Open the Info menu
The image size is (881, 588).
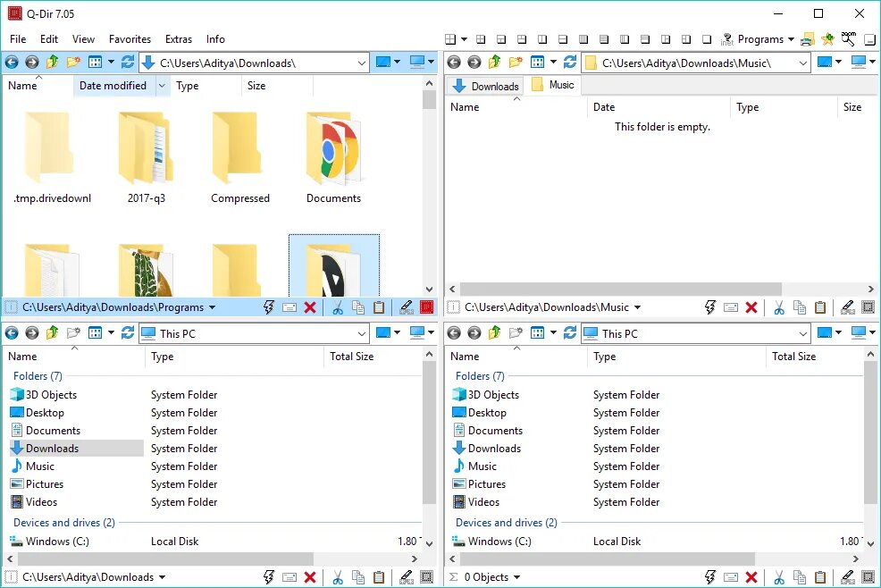point(215,39)
